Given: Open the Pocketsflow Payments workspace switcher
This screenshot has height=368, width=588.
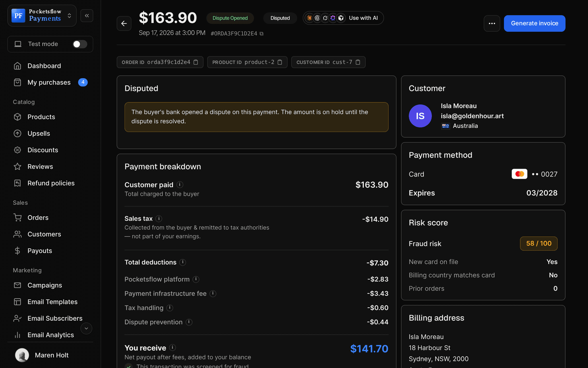Looking at the screenshot, I should (x=42, y=16).
